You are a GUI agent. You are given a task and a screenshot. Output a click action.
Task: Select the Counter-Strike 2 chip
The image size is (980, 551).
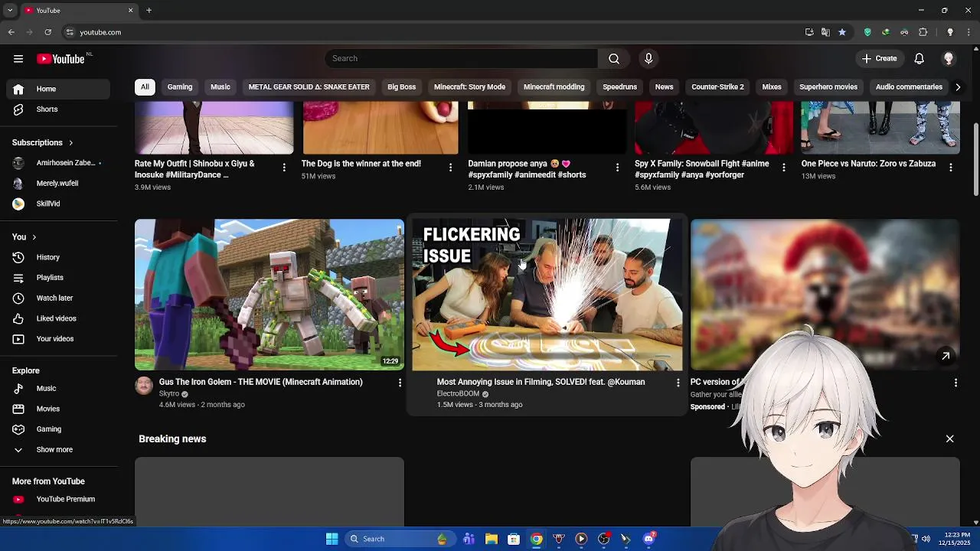pyautogui.click(x=717, y=87)
